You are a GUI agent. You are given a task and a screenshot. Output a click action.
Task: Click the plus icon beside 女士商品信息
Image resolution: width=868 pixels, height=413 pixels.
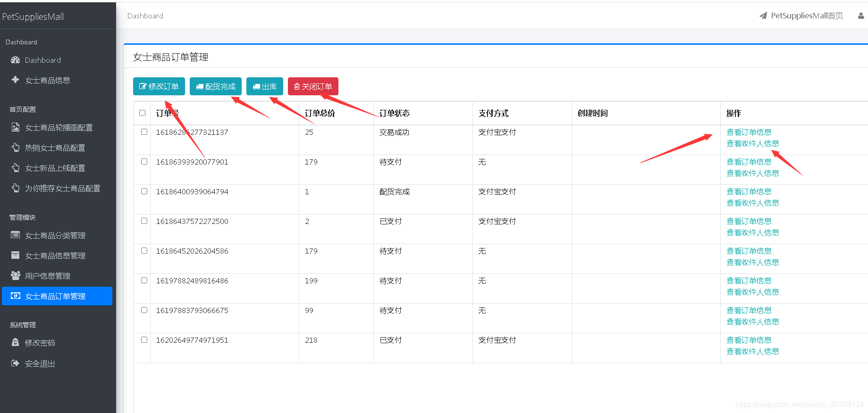tap(16, 80)
